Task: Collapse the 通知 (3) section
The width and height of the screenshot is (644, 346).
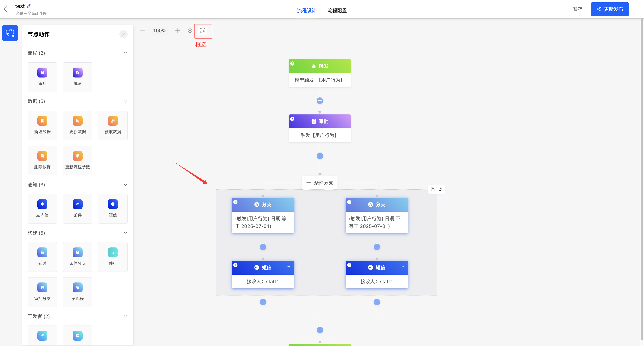Action: (x=126, y=184)
